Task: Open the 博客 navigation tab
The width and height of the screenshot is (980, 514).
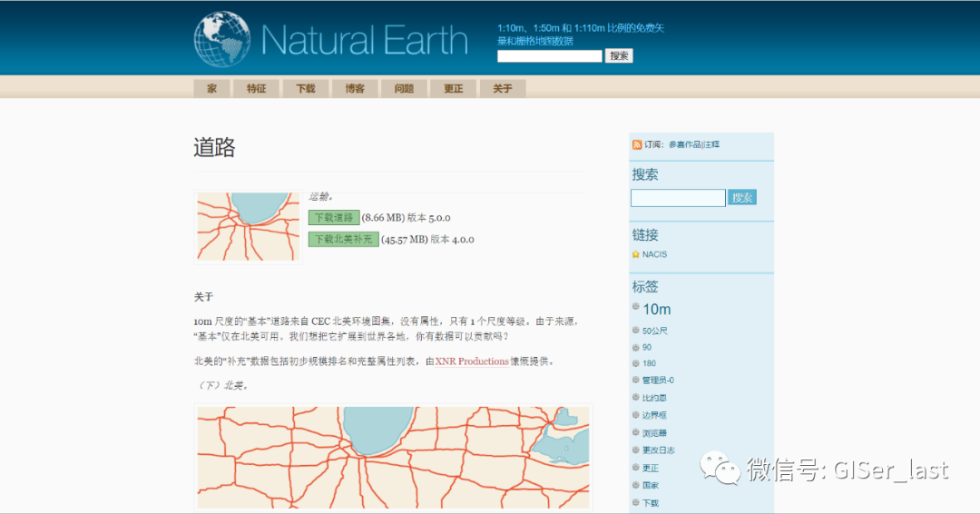Action: (355, 89)
